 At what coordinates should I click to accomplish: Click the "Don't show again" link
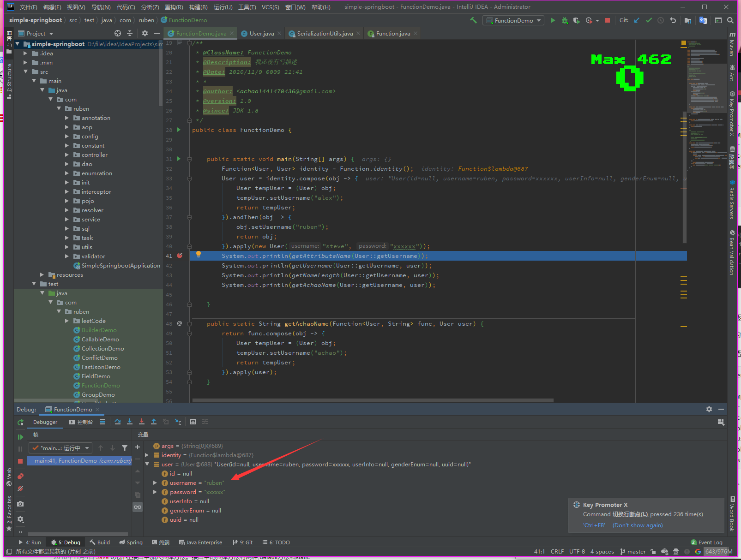click(637, 525)
